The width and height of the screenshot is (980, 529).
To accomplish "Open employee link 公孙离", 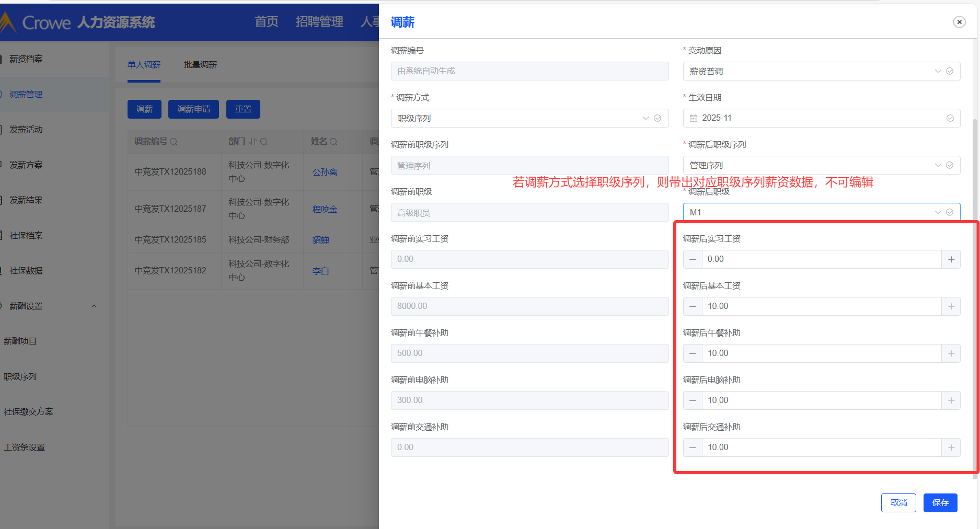I will (x=325, y=172).
